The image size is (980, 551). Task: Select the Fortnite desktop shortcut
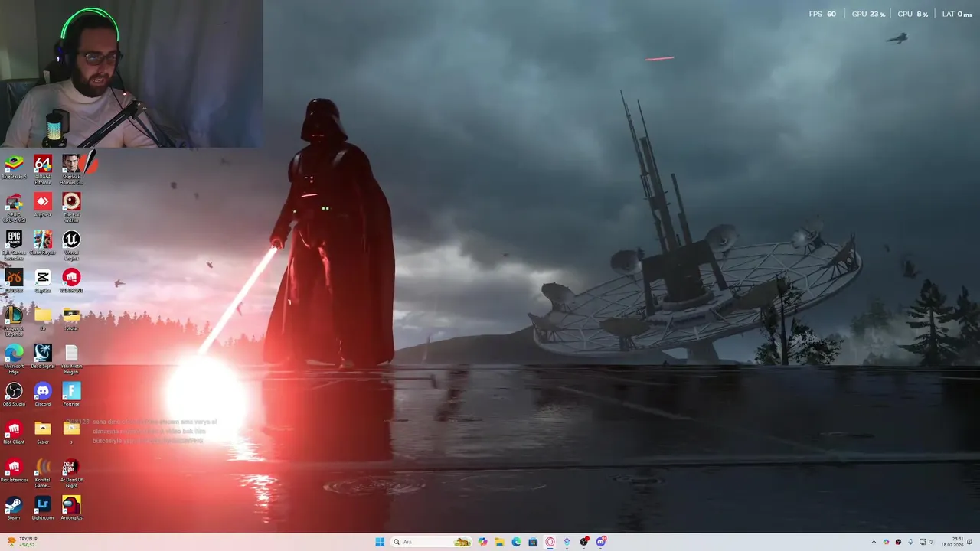pyautogui.click(x=71, y=394)
